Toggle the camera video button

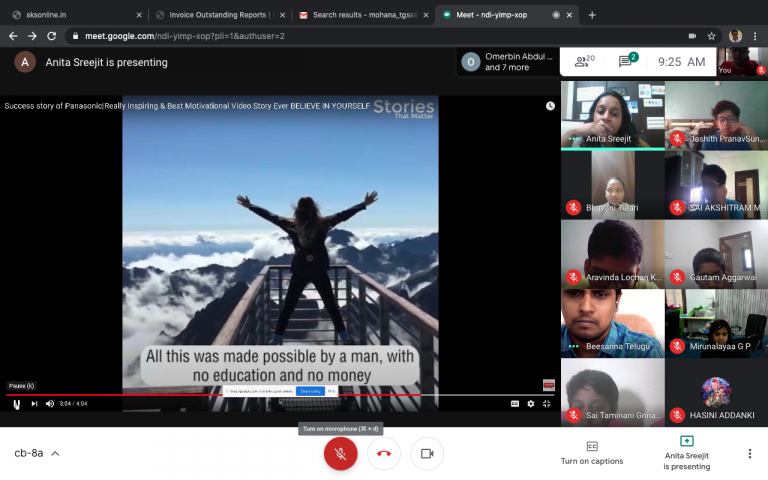[x=427, y=454]
